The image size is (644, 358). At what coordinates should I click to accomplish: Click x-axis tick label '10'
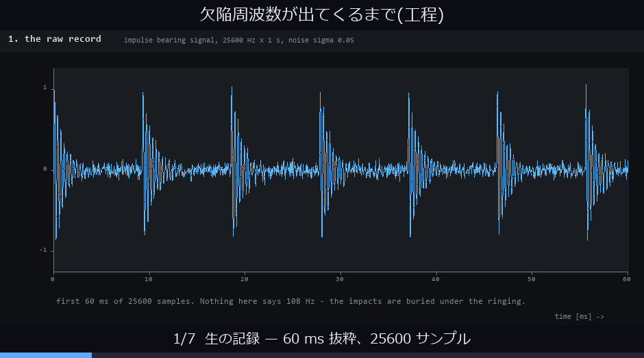tap(148, 280)
